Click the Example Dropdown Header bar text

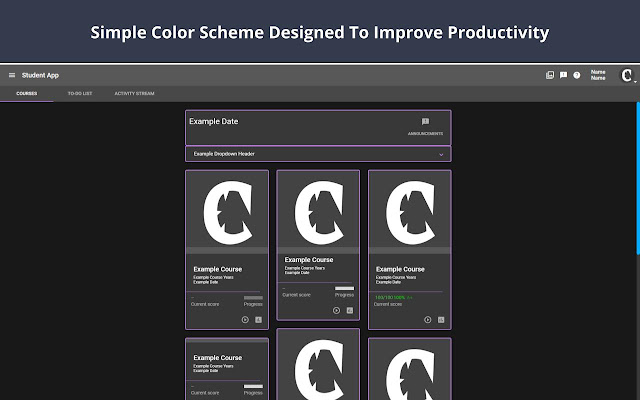tap(224, 154)
